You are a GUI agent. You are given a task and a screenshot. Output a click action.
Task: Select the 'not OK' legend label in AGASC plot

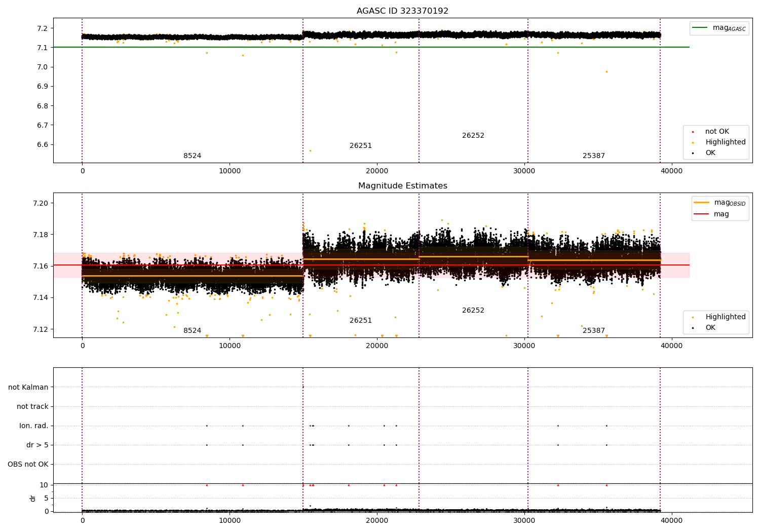[717, 132]
